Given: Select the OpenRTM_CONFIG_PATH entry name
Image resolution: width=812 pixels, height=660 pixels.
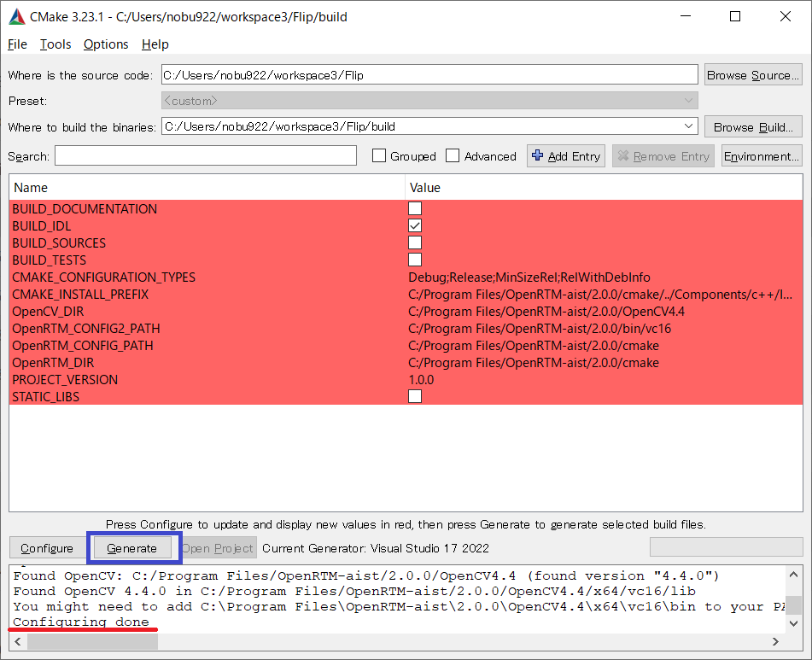Looking at the screenshot, I should [x=83, y=345].
